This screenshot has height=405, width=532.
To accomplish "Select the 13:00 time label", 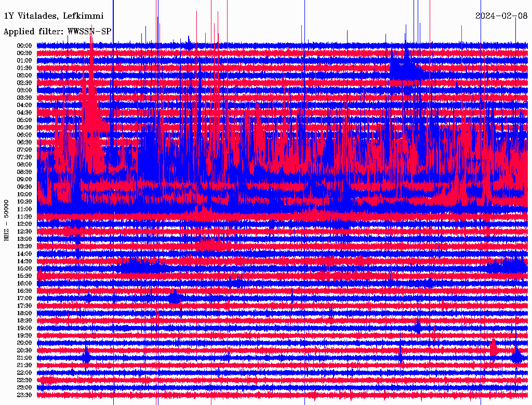I will click(24, 239).
